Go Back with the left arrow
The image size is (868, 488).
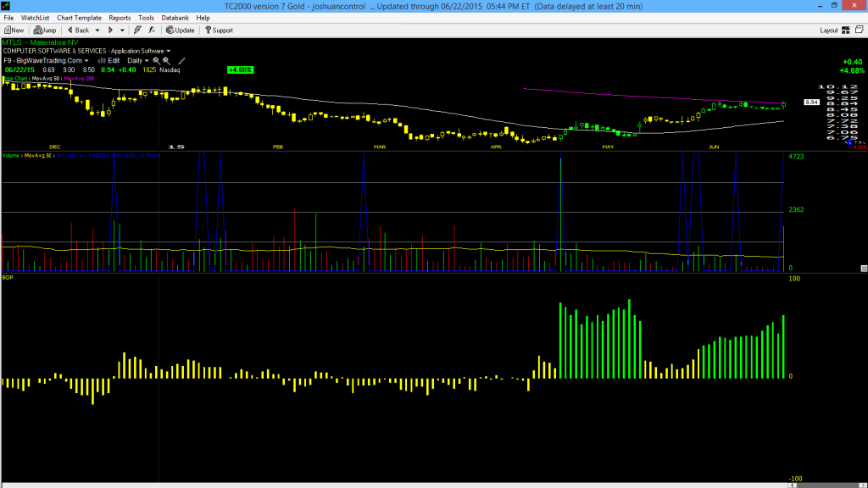click(x=78, y=30)
